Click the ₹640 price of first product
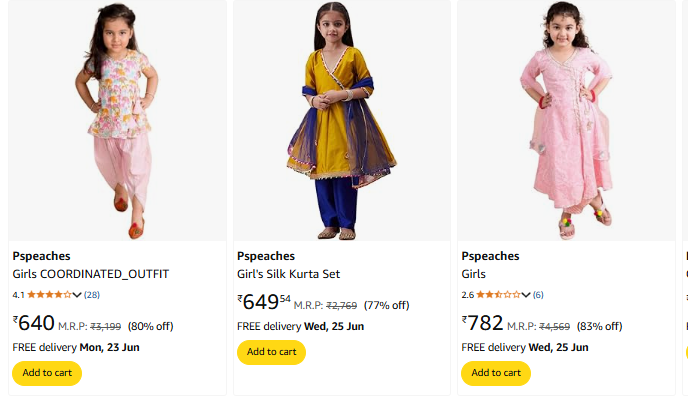This screenshot has height=399, width=688. coord(34,323)
